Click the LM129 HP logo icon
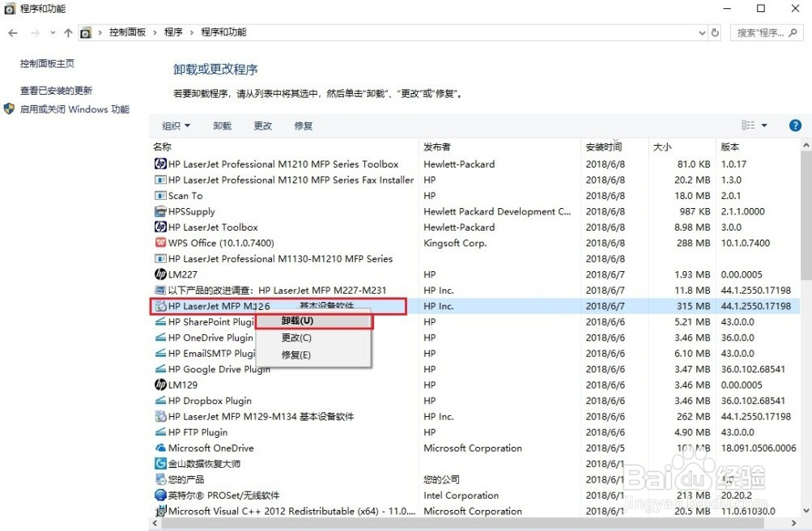Image resolution: width=812 pixels, height=531 pixels. (x=160, y=384)
